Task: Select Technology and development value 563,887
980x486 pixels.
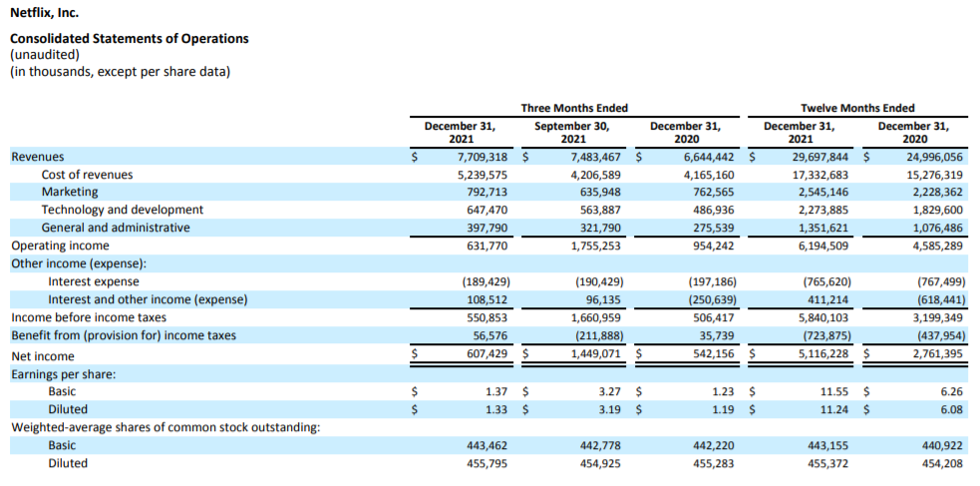Action: [x=600, y=210]
